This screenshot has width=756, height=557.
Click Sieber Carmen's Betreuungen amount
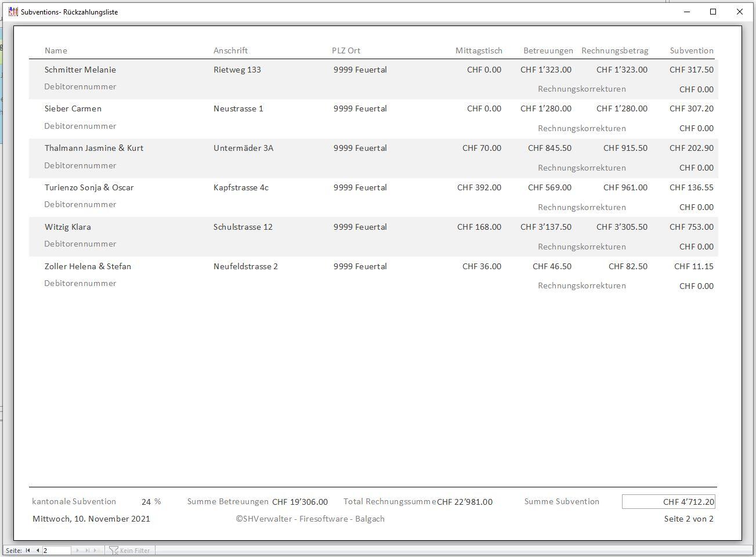(x=545, y=108)
